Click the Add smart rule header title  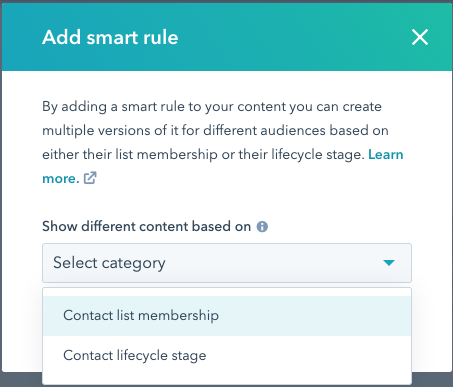click(x=110, y=37)
